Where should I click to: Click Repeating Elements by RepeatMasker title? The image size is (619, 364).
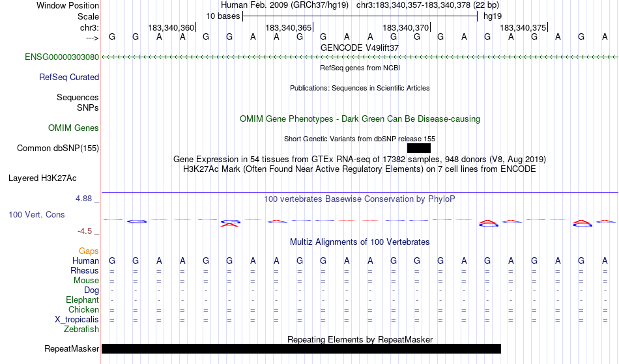(360, 339)
